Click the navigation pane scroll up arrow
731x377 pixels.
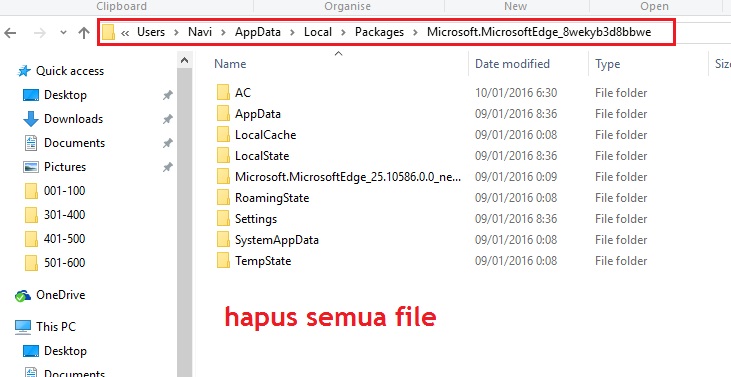point(184,61)
